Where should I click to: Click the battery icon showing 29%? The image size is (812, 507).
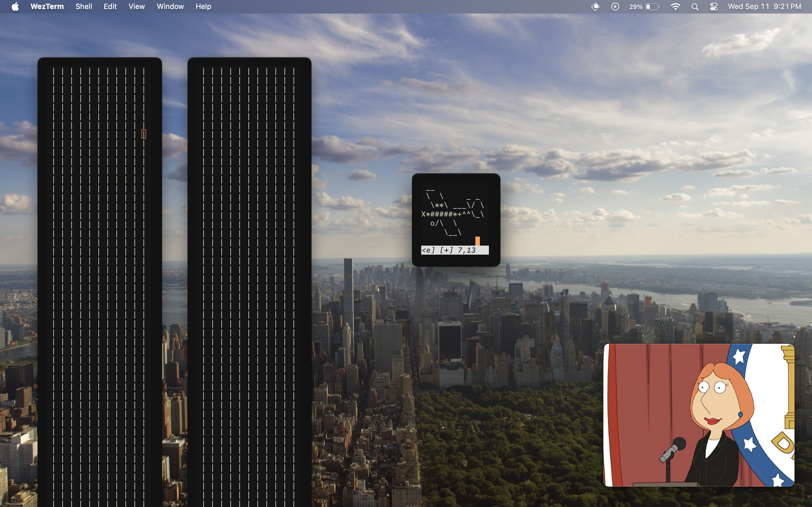(652, 6)
